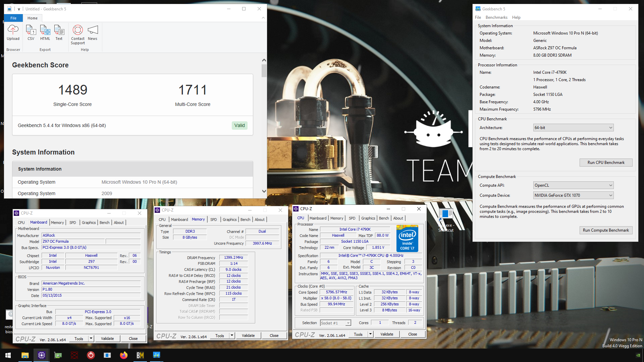Open the News icon in ribbon
Viewport: 644px width, 362px height.
[93, 33]
